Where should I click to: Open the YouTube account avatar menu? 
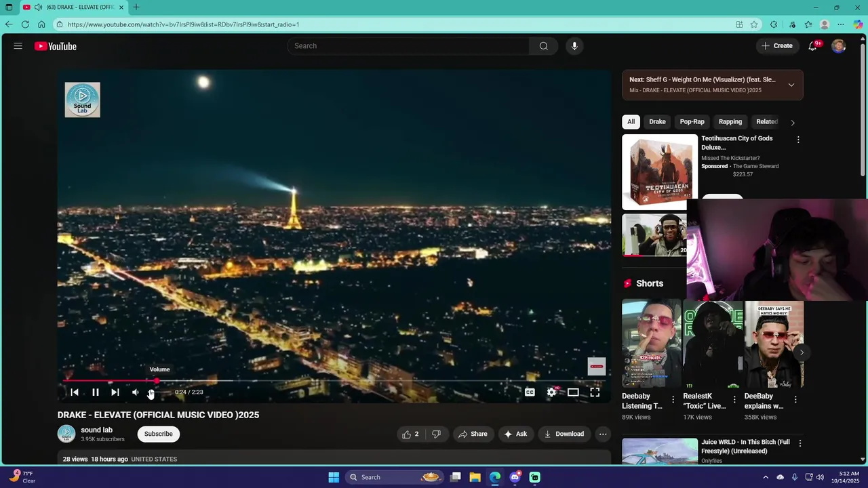click(839, 46)
